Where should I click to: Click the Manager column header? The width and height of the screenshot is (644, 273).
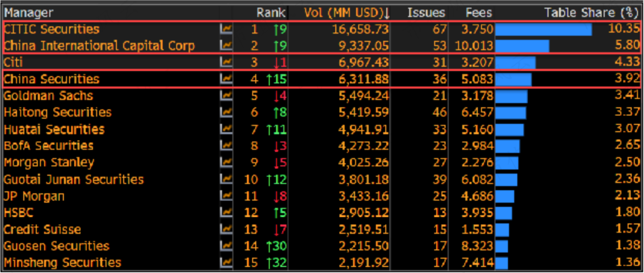29,13
